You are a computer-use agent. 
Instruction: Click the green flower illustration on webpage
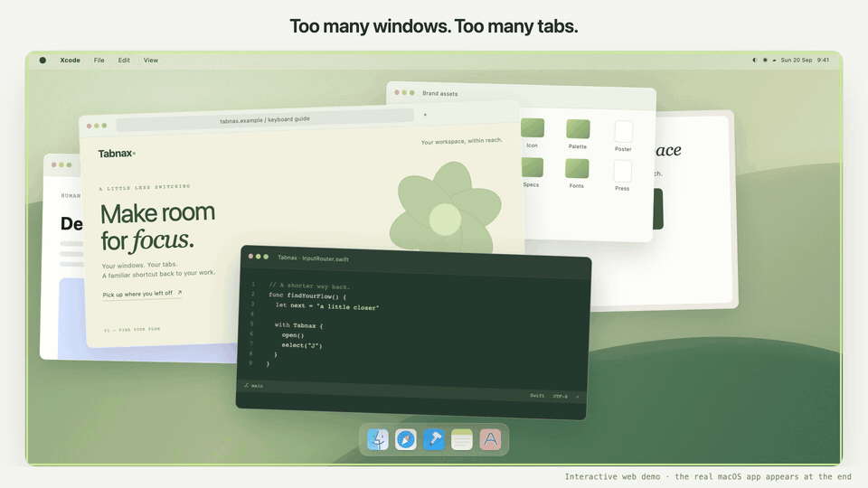coord(445,208)
